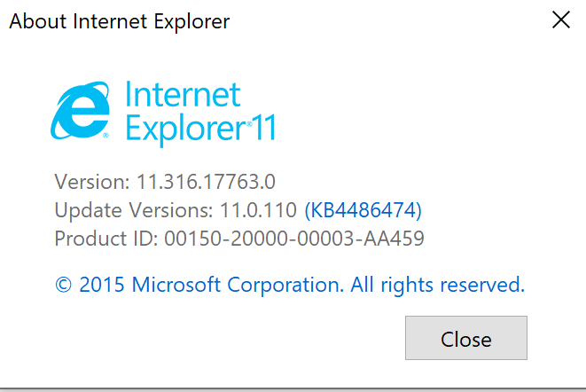The image size is (586, 392).
Task: Click the 'About Internet Explorer' title text
Action: (119, 20)
